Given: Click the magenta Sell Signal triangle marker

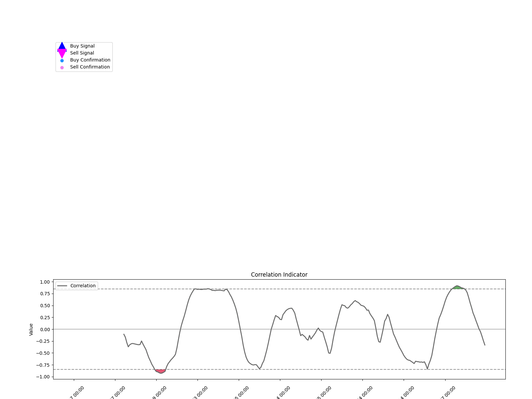Looking at the screenshot, I should 62,54.
